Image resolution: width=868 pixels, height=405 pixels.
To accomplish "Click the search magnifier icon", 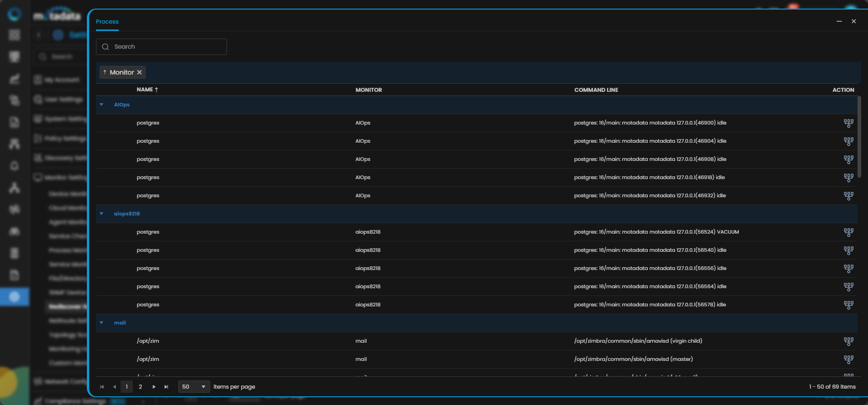I will pyautogui.click(x=106, y=47).
